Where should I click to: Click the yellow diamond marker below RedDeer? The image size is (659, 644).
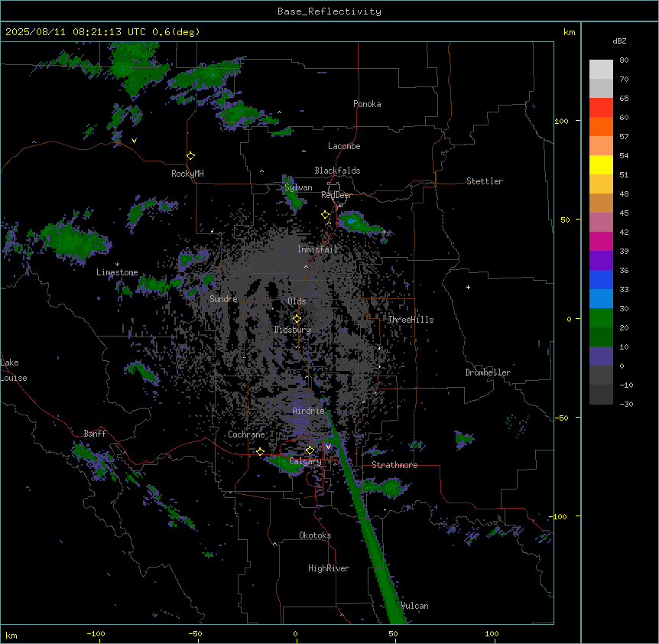(x=326, y=215)
